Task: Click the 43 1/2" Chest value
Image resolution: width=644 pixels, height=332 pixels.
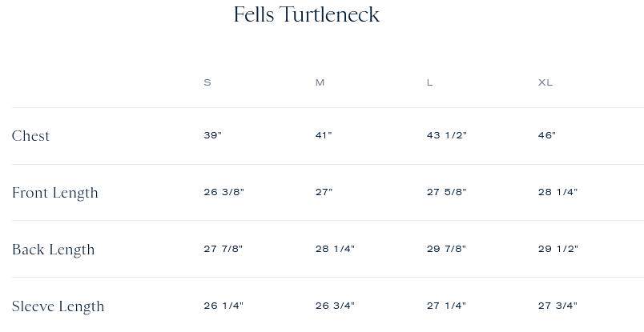Action: [x=446, y=135]
